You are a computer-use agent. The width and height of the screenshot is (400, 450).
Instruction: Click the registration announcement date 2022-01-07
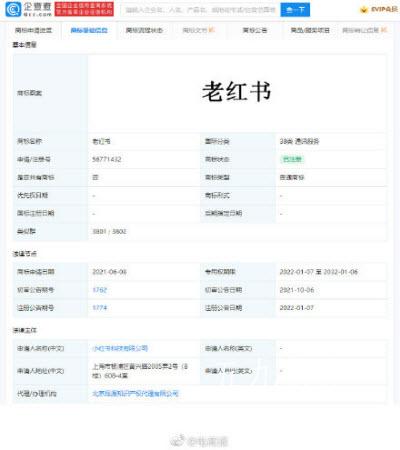[x=297, y=308]
